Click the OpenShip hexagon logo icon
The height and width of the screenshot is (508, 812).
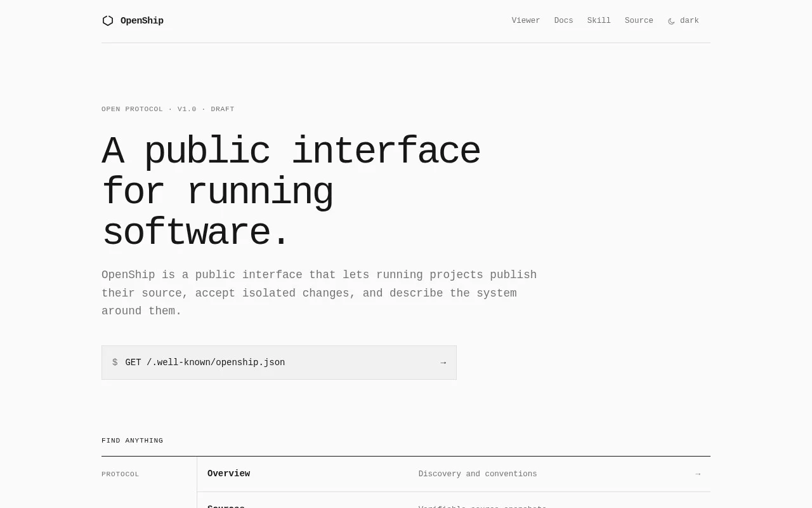click(108, 21)
